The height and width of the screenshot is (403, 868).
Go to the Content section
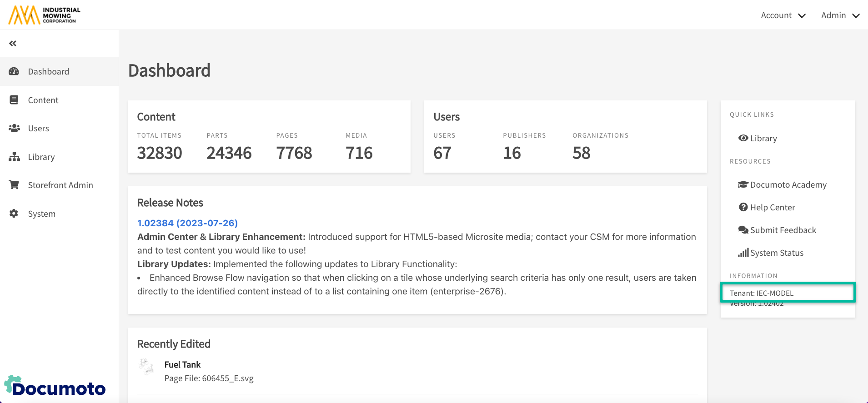[43, 100]
